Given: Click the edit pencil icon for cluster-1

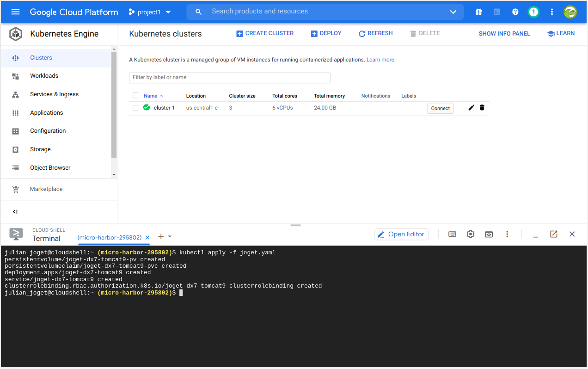Looking at the screenshot, I should coord(471,108).
